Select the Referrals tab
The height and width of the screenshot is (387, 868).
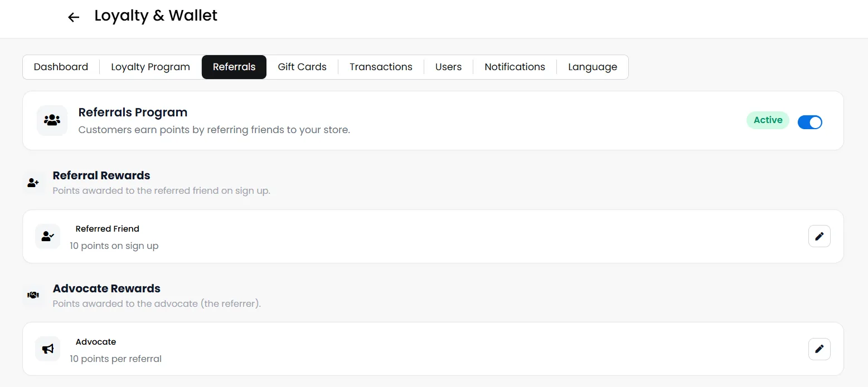click(234, 67)
